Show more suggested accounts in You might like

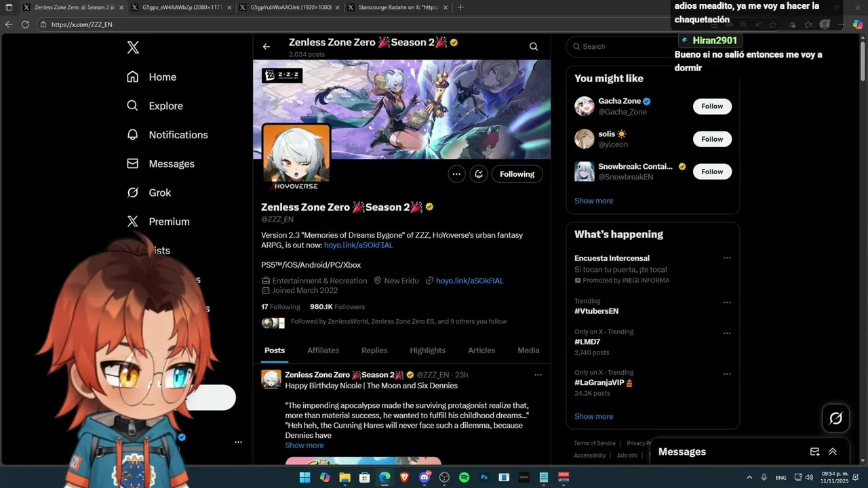[593, 201]
